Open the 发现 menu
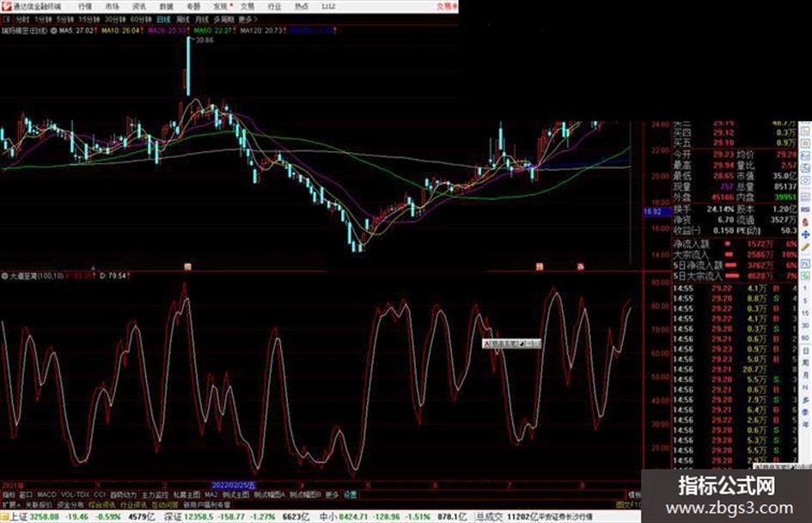 (x=221, y=6)
